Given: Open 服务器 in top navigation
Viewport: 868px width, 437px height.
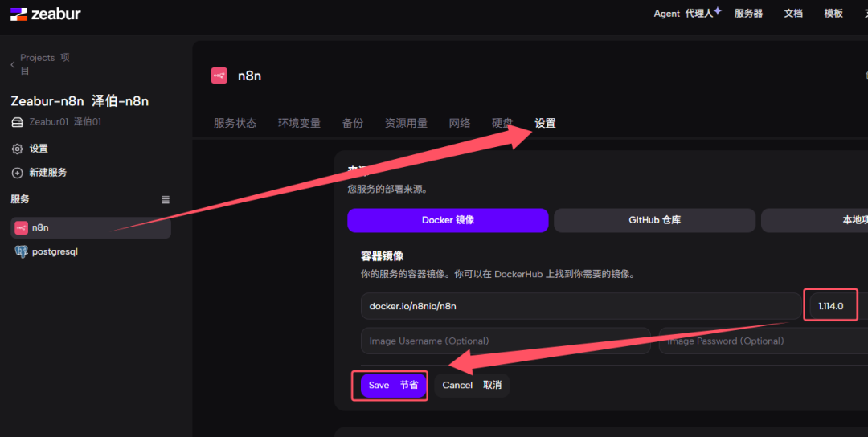Looking at the screenshot, I should [748, 14].
